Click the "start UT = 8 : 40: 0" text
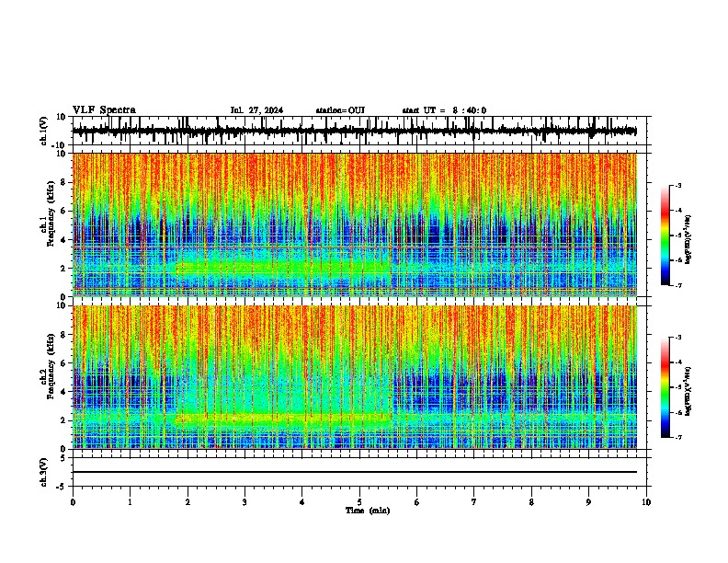 click(x=444, y=110)
